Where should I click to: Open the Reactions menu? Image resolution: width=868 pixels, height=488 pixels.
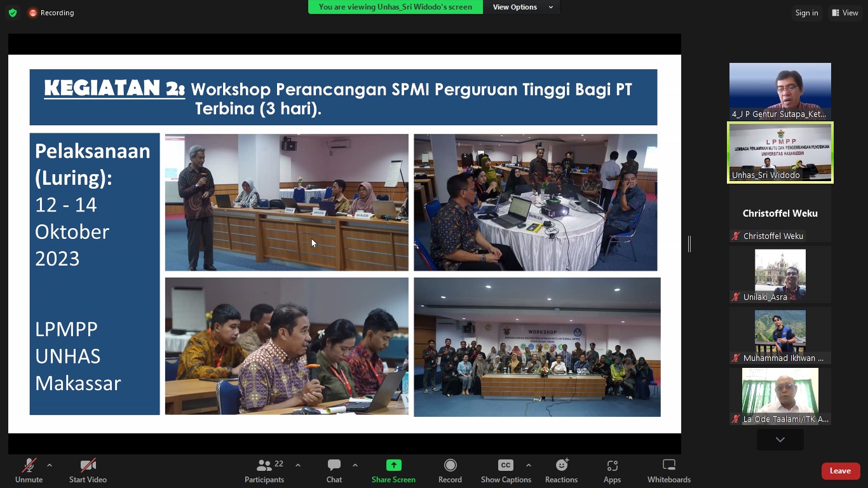pos(561,471)
